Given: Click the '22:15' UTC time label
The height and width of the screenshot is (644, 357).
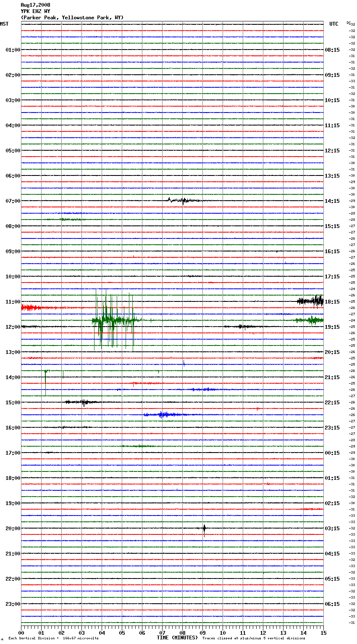Looking at the screenshot, I should coord(332,403).
